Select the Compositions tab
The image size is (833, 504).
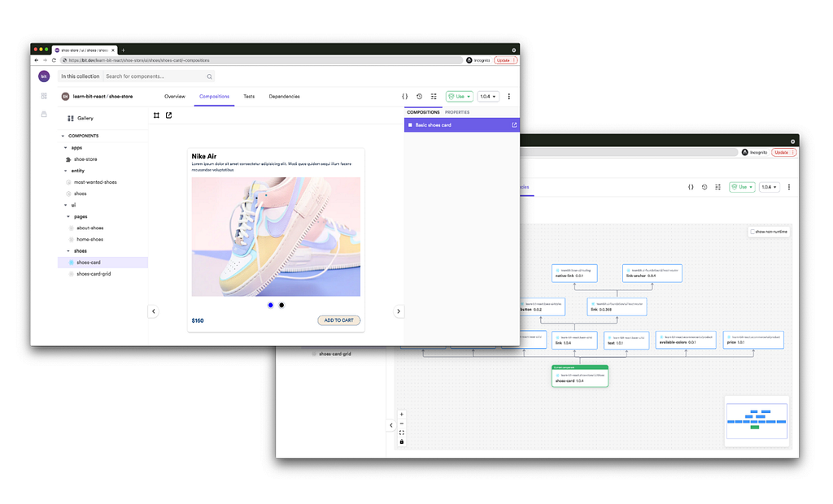pyautogui.click(x=214, y=97)
